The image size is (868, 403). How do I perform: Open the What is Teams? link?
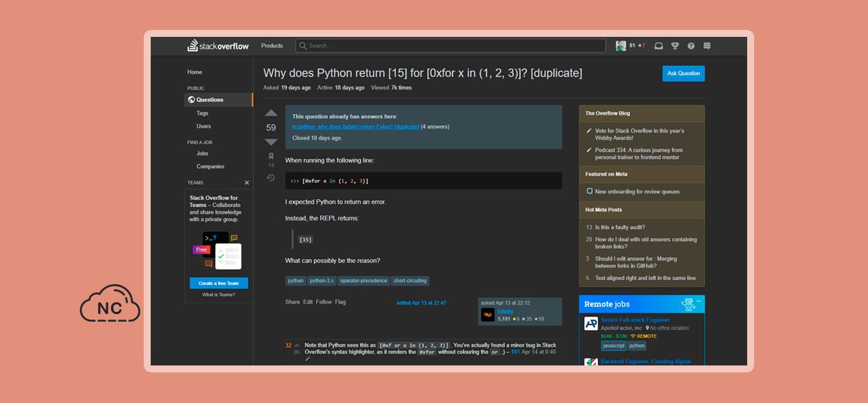click(219, 295)
